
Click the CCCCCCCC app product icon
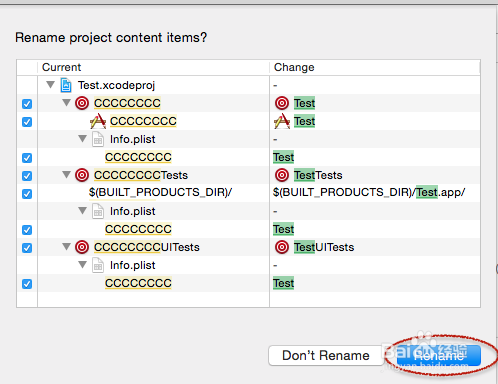pyautogui.click(x=98, y=121)
